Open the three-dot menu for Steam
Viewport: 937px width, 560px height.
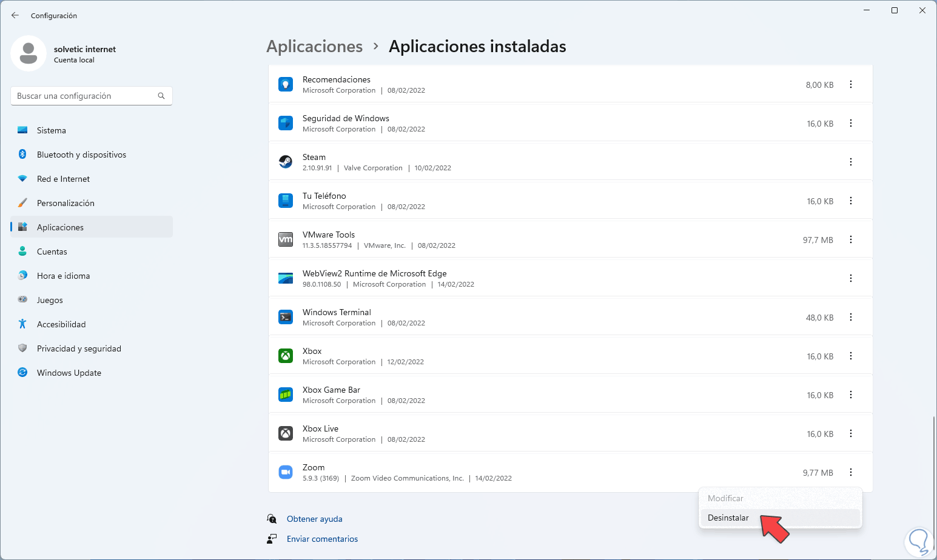[851, 162]
